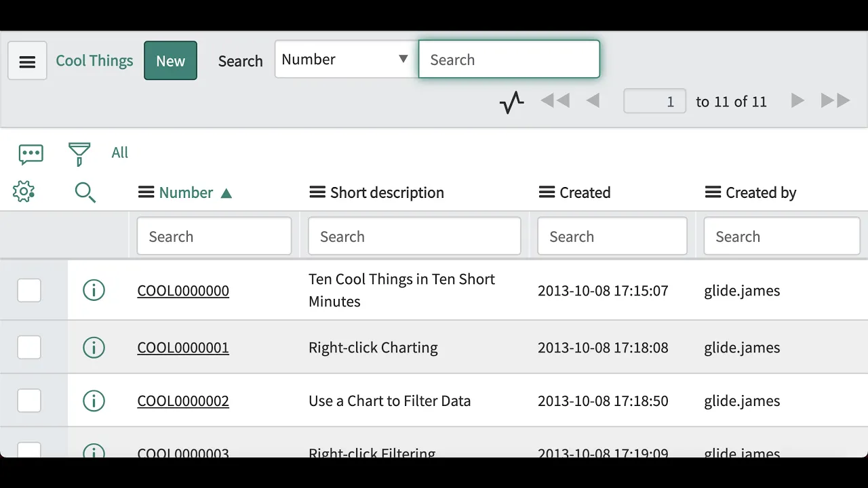This screenshot has width=868, height=488.
Task: Click the 2013-10-08 17:15:07 created cell
Action: [x=603, y=291]
